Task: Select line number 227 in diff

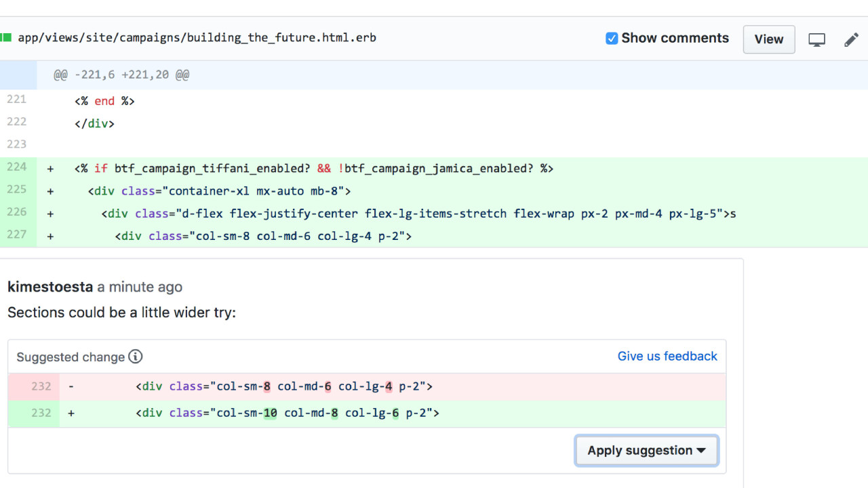Action: click(x=17, y=235)
